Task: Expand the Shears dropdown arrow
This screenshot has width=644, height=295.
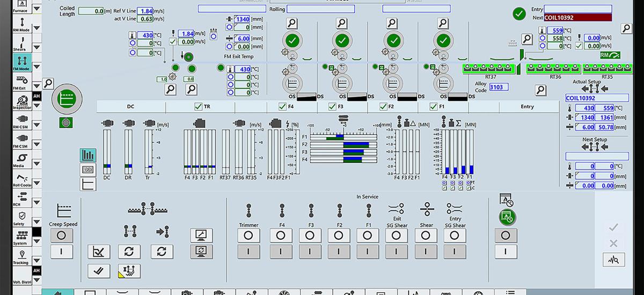Action: click(x=36, y=48)
